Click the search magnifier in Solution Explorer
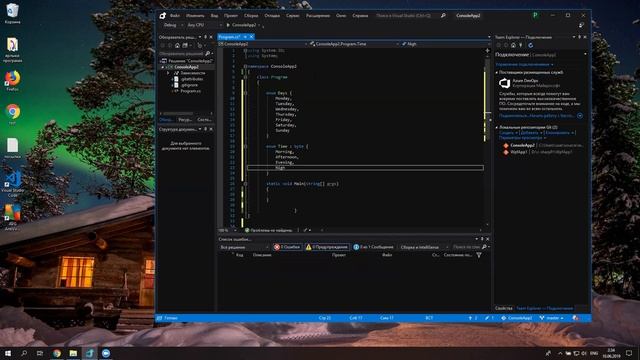 point(207,53)
